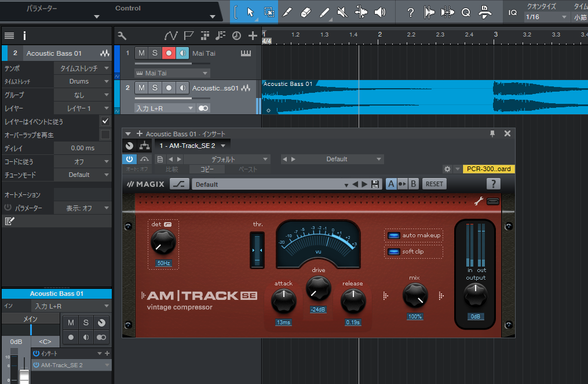Toggle monitor on the Mai Tai track
The width and height of the screenshot is (588, 384).
click(182, 53)
